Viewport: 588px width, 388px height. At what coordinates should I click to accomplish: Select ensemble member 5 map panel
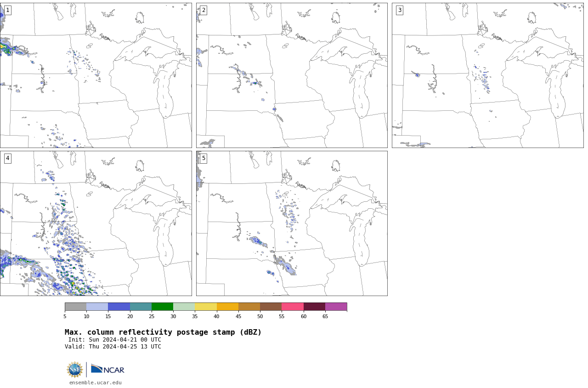[x=292, y=223]
